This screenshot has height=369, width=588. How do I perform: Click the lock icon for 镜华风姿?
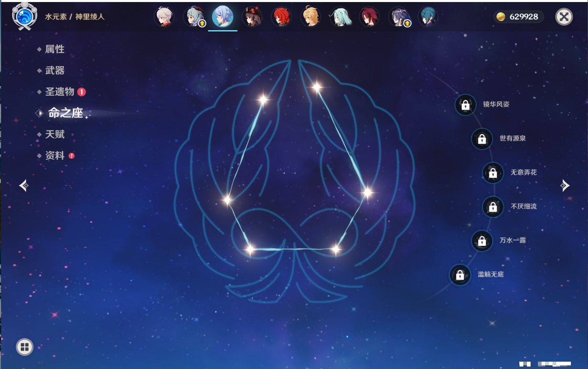click(465, 105)
